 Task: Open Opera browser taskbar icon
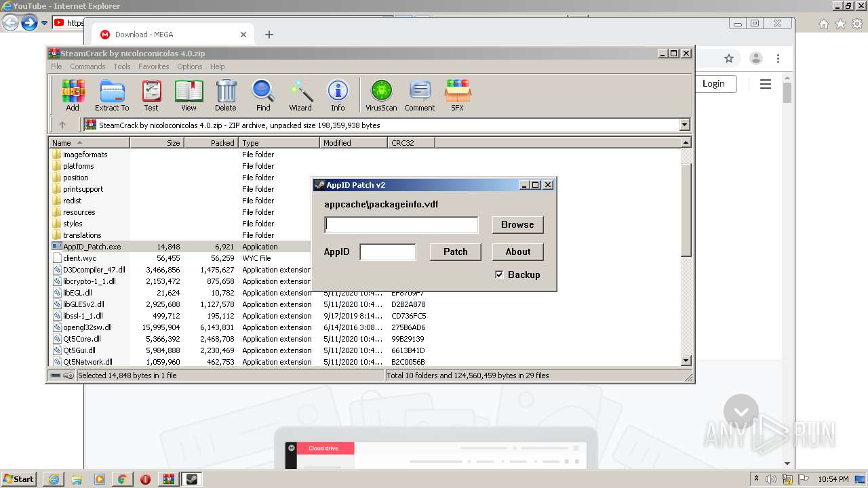(145, 479)
